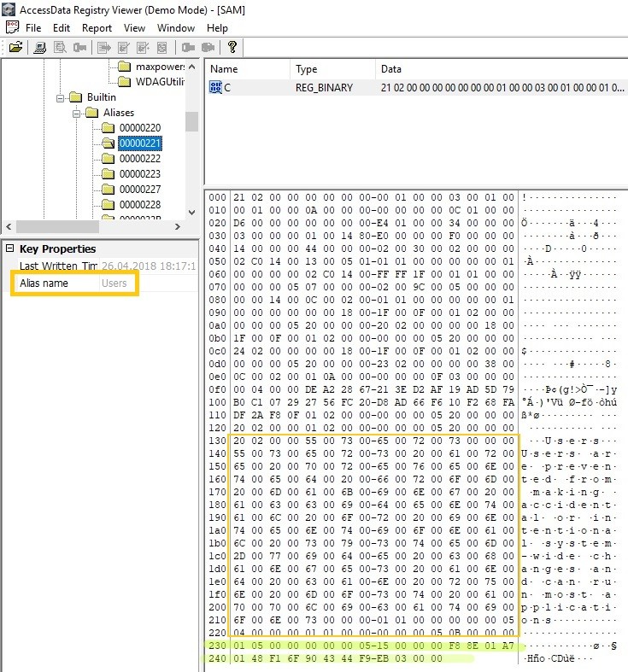Sort values by Data column header
Image resolution: width=628 pixels, height=672 pixels.
(x=502, y=69)
